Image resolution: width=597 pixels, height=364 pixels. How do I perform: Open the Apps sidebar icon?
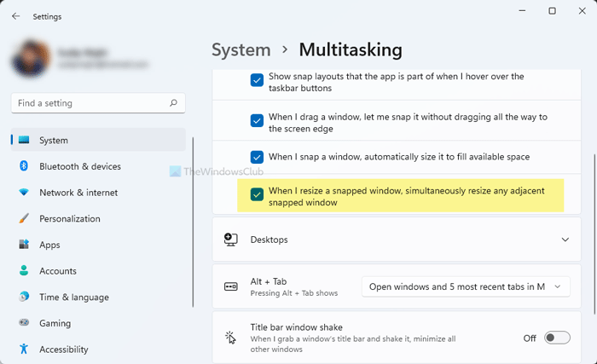tap(24, 245)
